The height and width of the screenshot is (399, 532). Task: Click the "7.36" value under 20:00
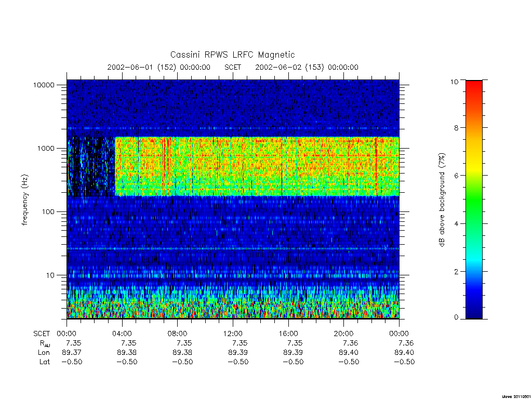pyautogui.click(x=351, y=343)
